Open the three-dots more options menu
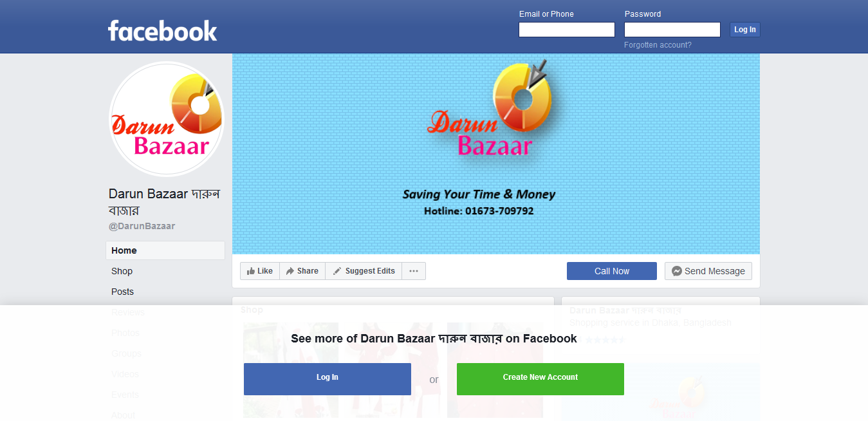The image size is (868, 421). (x=414, y=271)
